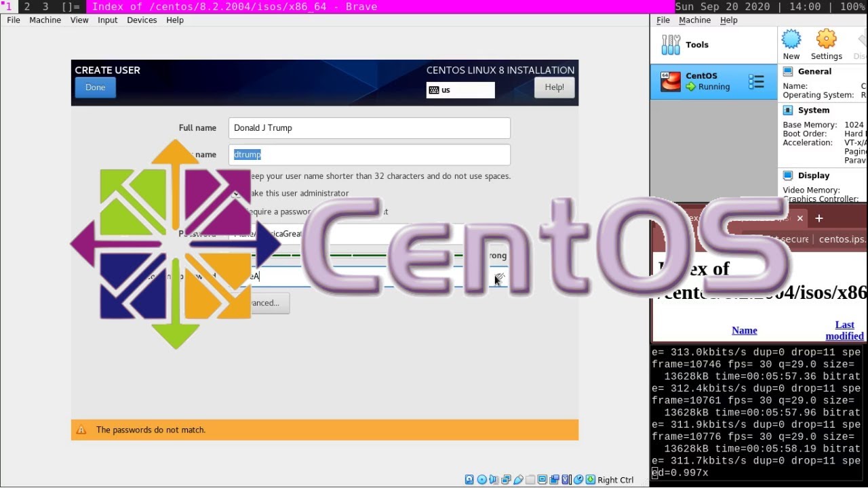
Task: Click the General section monitor icon
Action: pos(788,71)
